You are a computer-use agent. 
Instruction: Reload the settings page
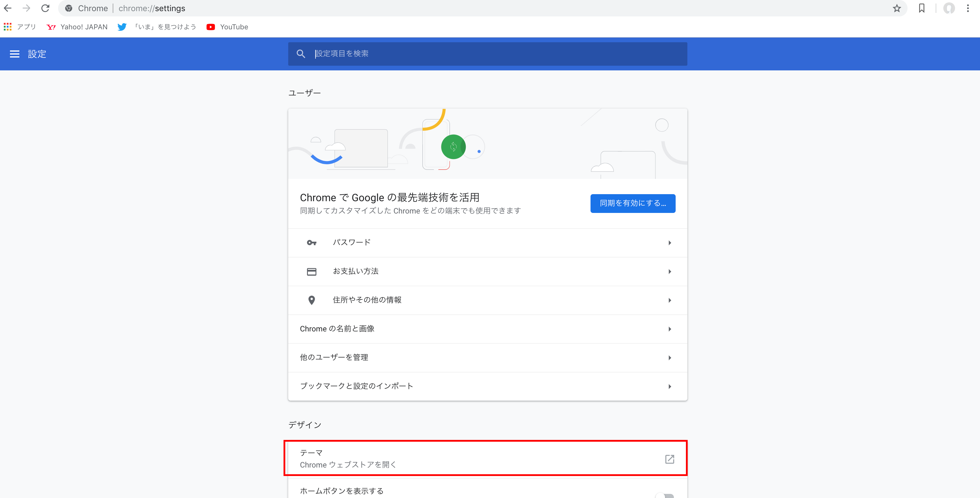(45, 8)
